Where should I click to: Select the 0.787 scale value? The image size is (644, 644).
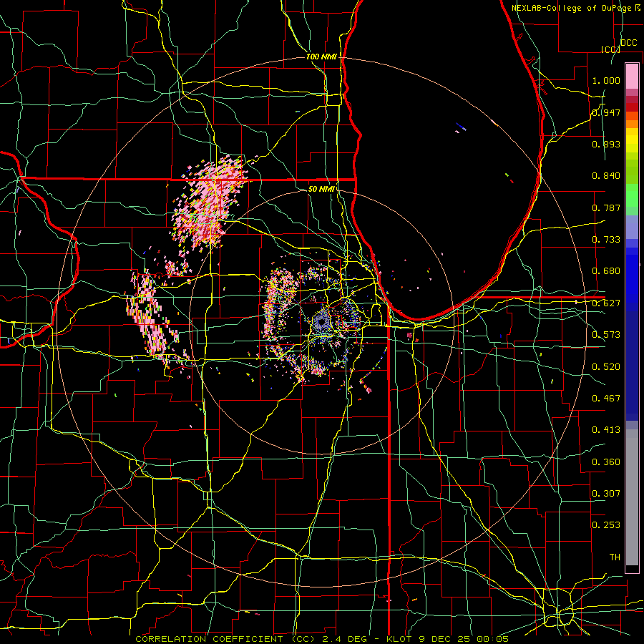pyautogui.click(x=606, y=208)
